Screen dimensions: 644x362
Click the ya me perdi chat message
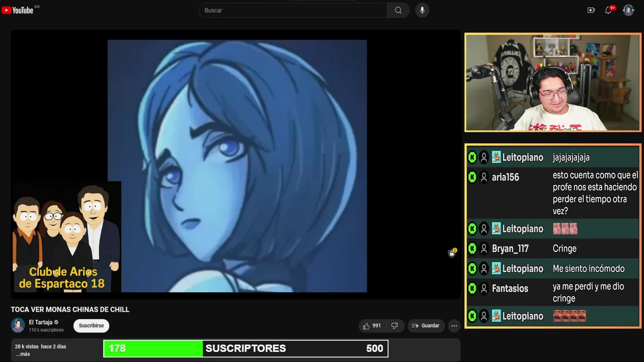[x=589, y=292]
